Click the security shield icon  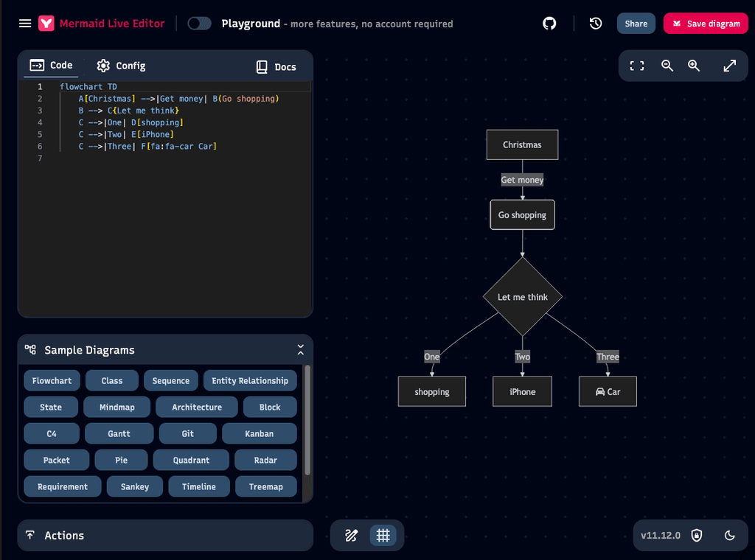tap(697, 536)
